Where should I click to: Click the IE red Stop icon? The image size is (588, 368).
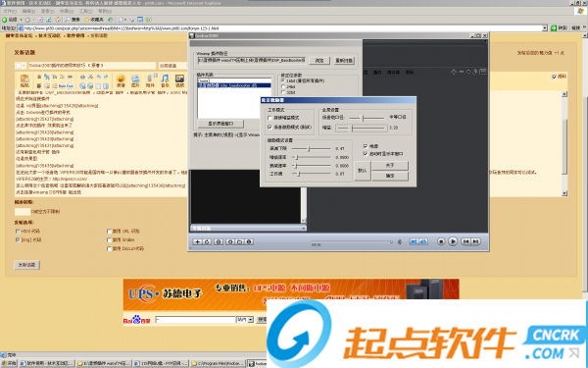[40, 20]
